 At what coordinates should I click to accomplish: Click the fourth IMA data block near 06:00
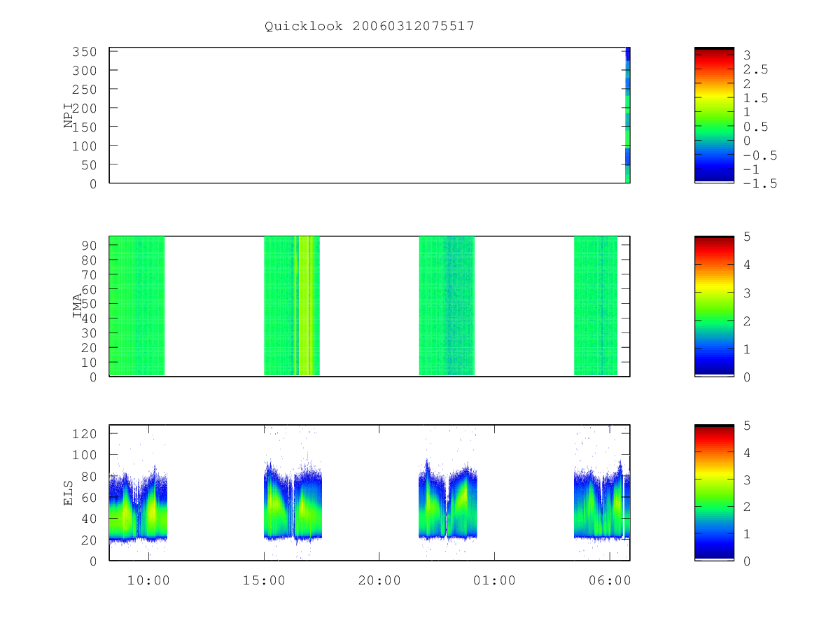coord(596,306)
